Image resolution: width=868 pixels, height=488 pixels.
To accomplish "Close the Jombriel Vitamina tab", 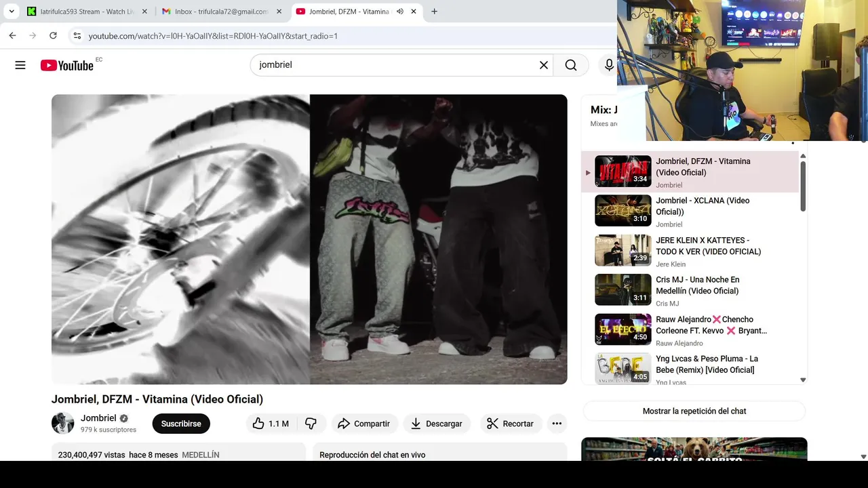I will [x=414, y=12].
